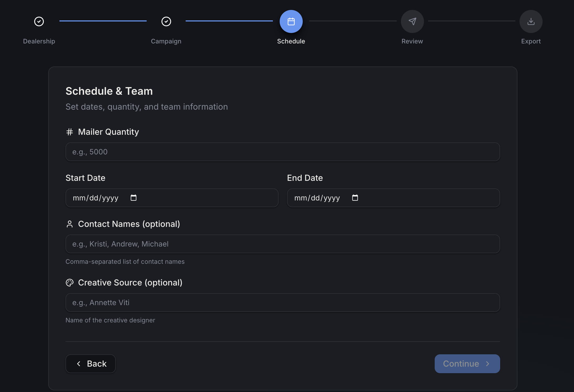The width and height of the screenshot is (574, 392).
Task: Go back with the Back button
Action: pyautogui.click(x=91, y=364)
